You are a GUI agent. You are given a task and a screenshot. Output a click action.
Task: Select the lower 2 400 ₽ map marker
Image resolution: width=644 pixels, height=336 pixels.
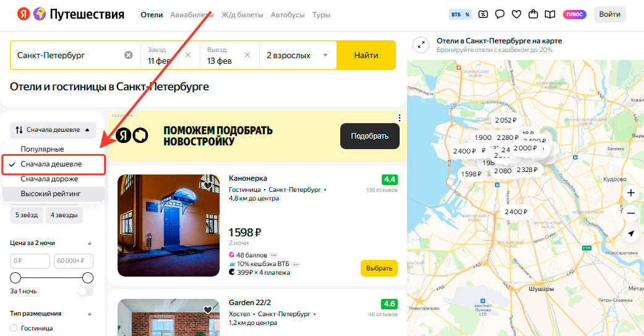[516, 212]
